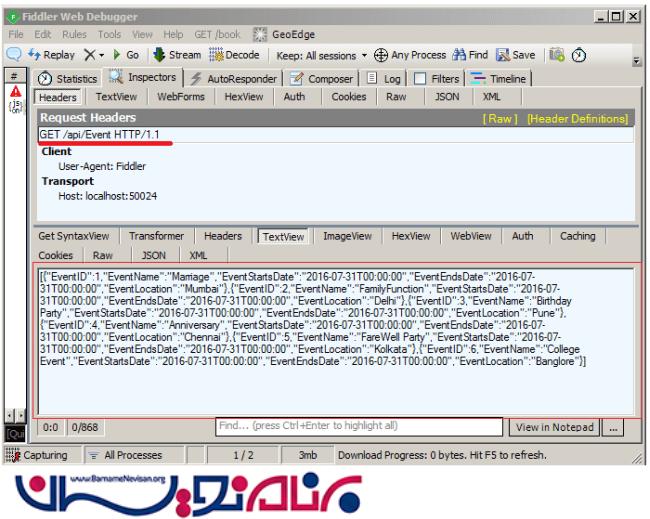Screen dimensions: 650x519
Task: Click the comment speech bubble icon
Action: click(x=15, y=55)
